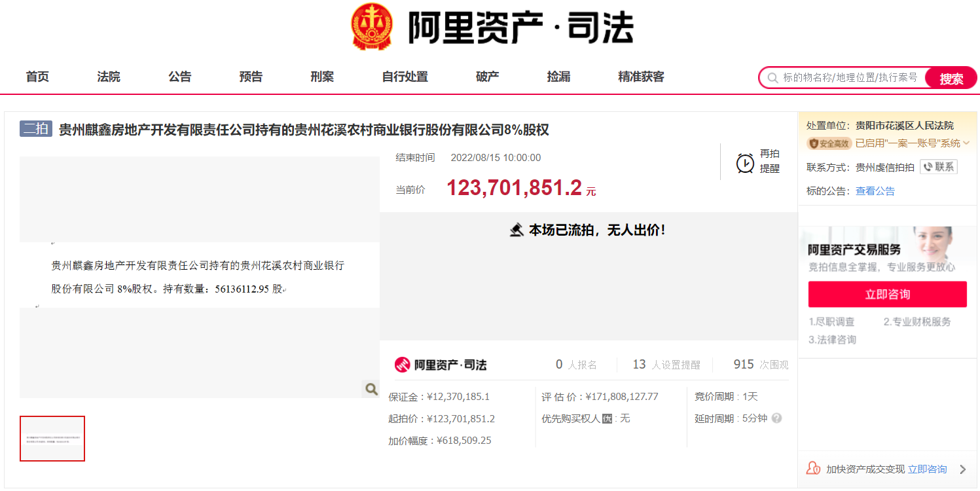Click the 915 次围观 counter
This screenshot has width=980, height=491.
coord(761,365)
